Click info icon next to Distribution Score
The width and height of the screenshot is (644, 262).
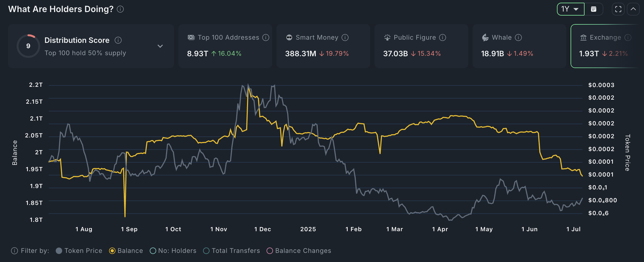coord(118,40)
